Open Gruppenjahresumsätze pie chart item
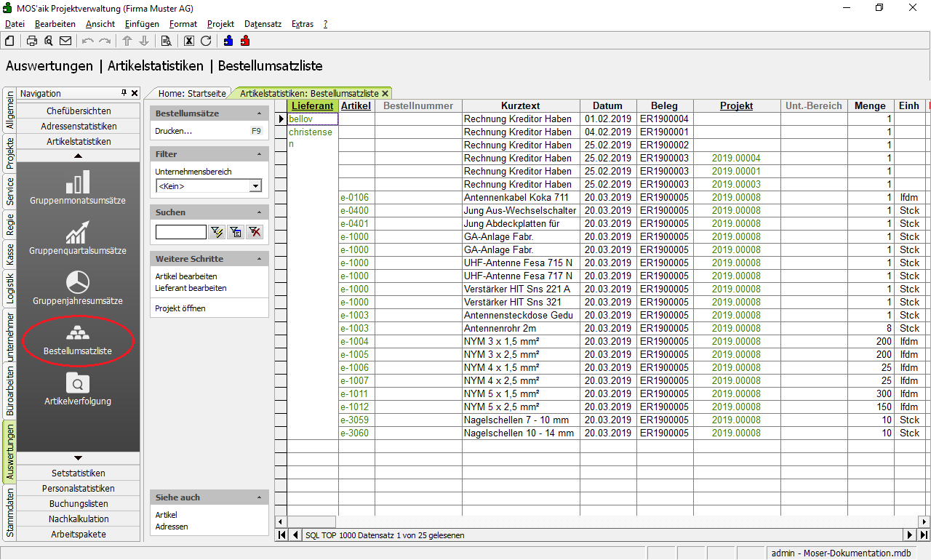 pos(78,288)
